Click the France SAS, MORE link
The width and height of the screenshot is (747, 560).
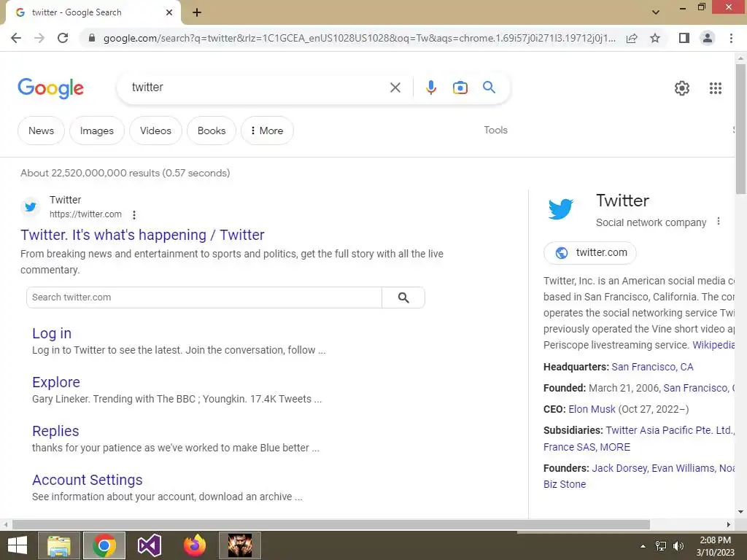point(587,447)
